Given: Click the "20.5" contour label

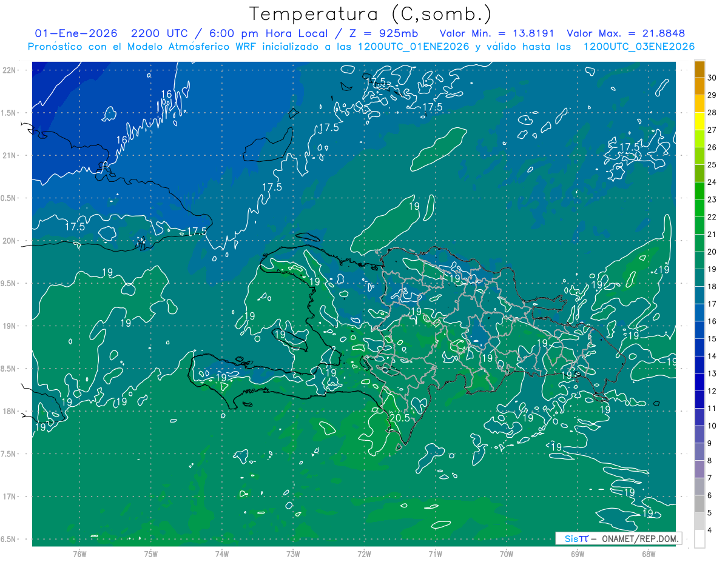Looking at the screenshot, I should click(400, 418).
